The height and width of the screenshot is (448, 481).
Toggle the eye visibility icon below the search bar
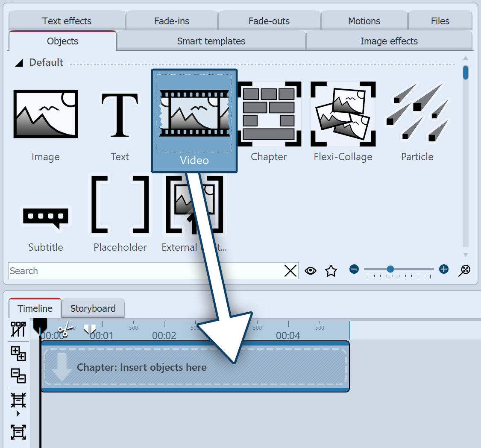point(311,270)
